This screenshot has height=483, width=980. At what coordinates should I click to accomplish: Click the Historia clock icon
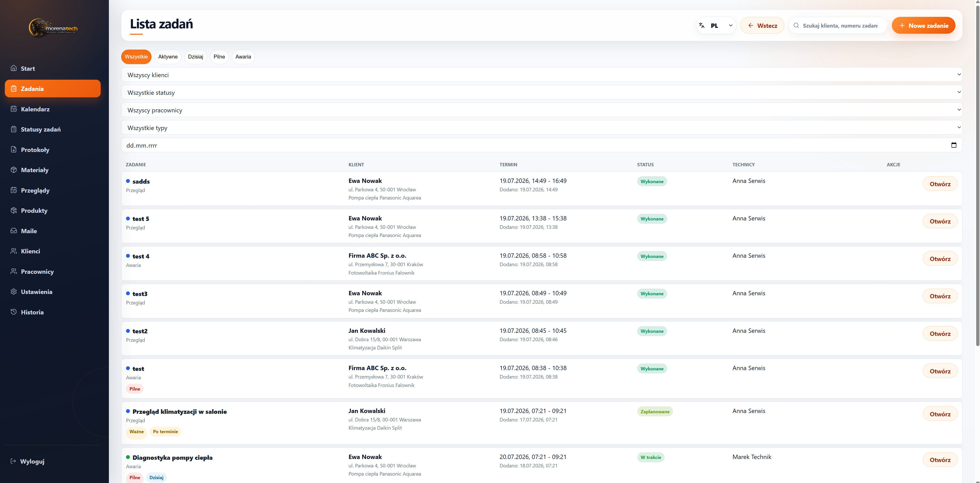click(14, 312)
